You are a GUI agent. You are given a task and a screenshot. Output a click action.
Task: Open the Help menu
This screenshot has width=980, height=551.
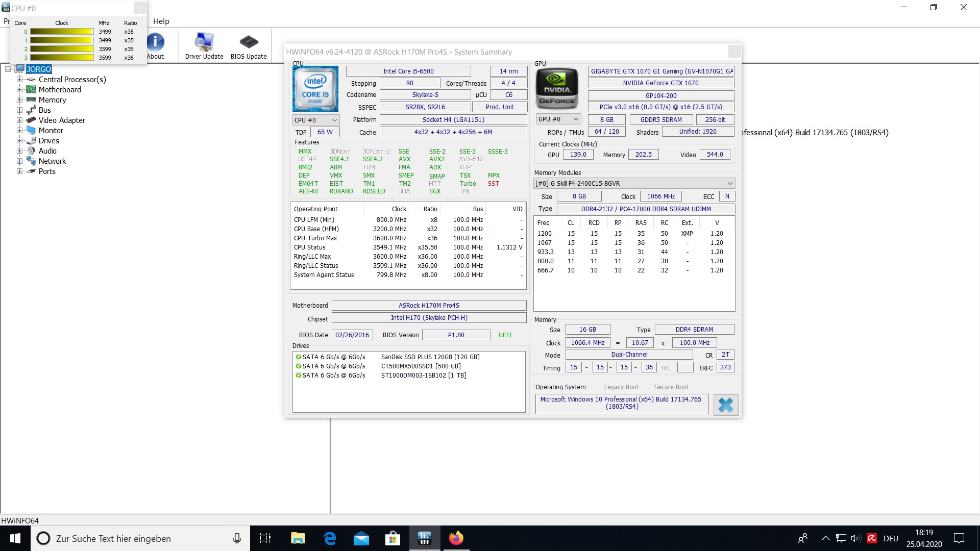pos(161,21)
